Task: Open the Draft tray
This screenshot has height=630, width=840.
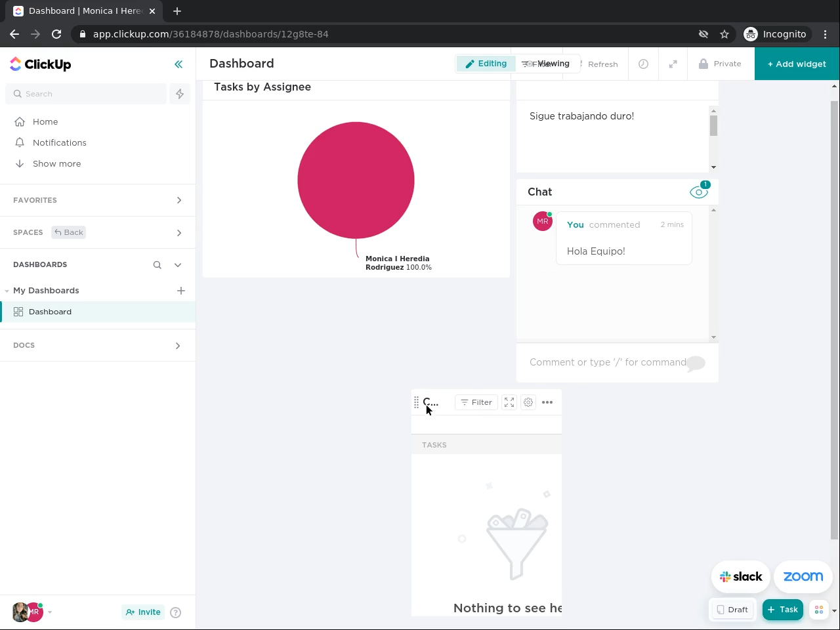Action: pos(732,610)
